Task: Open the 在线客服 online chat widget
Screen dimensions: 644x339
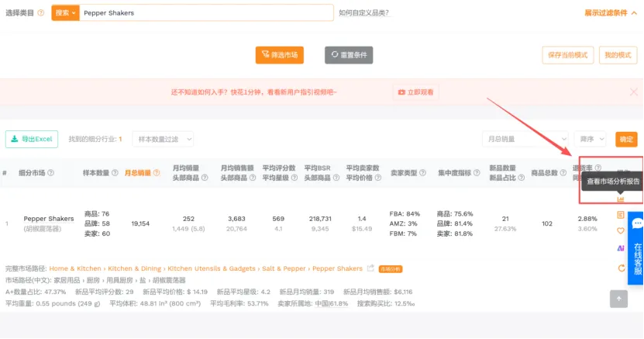Action: click(637, 248)
